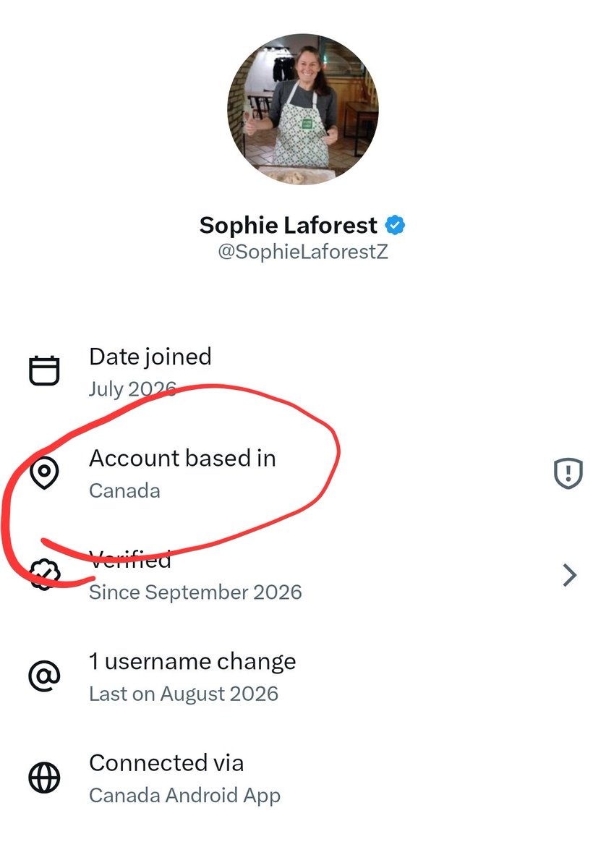The image size is (606, 868).
Task: Click the shield warning icon next to Canada
Action: click(x=568, y=474)
